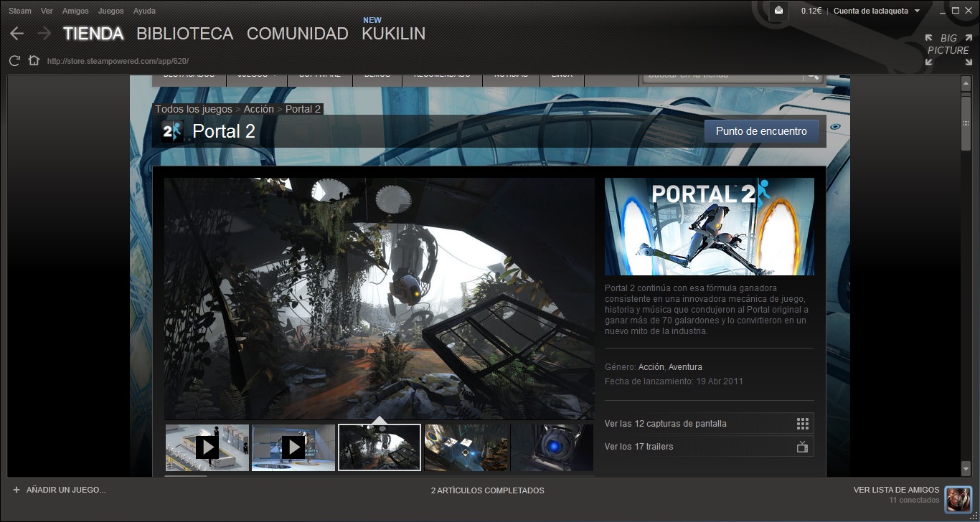Open the screenshots grid icon

[803, 424]
